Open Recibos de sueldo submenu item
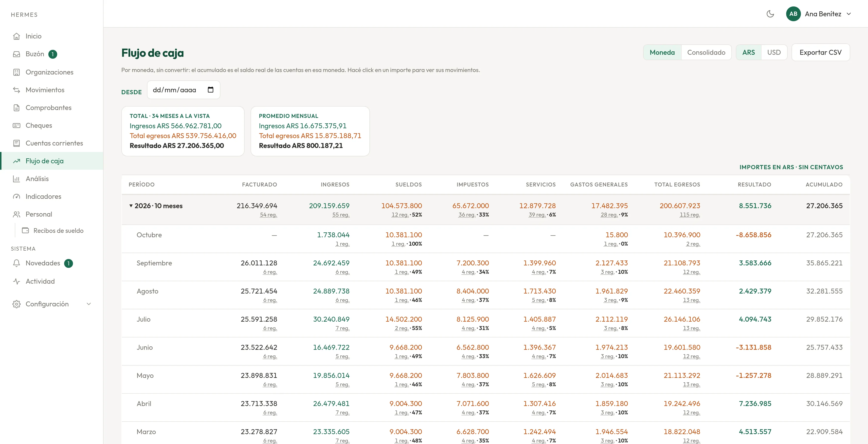 [x=58, y=231]
